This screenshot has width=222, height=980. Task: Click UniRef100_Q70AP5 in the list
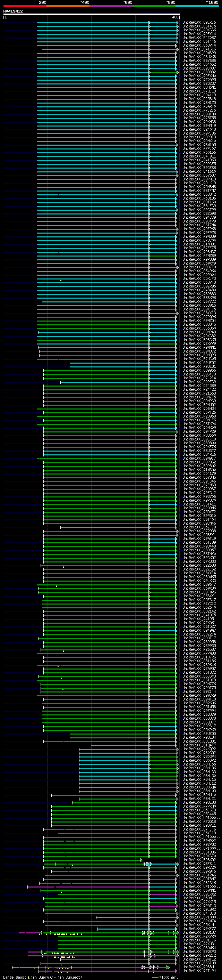coord(199,80)
